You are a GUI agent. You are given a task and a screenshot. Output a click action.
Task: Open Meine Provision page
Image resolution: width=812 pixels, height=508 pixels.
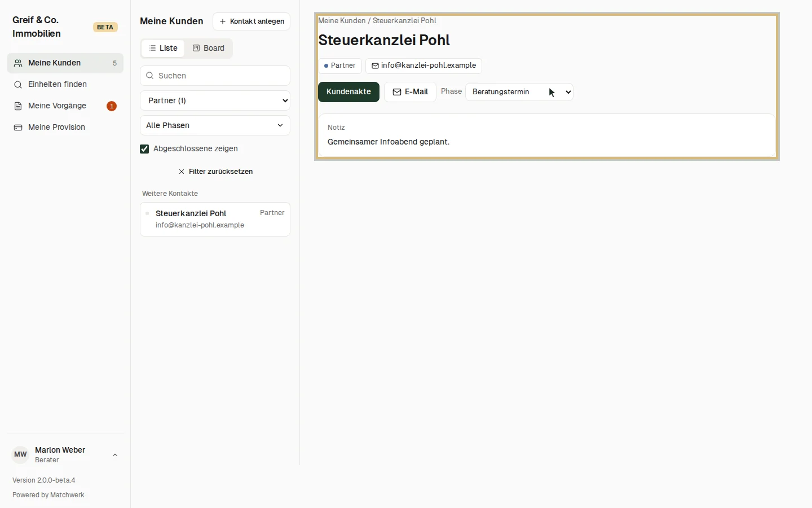click(x=65, y=128)
